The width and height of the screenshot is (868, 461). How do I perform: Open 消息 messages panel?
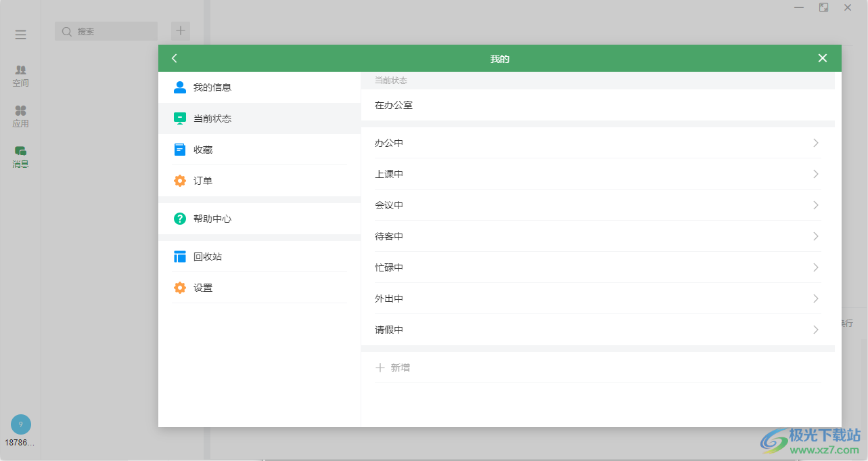tap(20, 156)
